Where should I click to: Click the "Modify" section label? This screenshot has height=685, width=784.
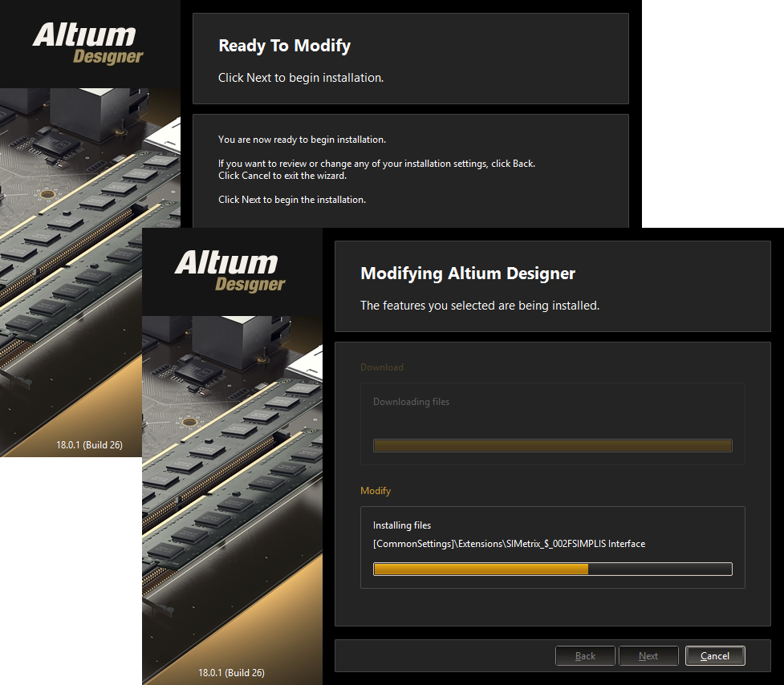(376, 490)
